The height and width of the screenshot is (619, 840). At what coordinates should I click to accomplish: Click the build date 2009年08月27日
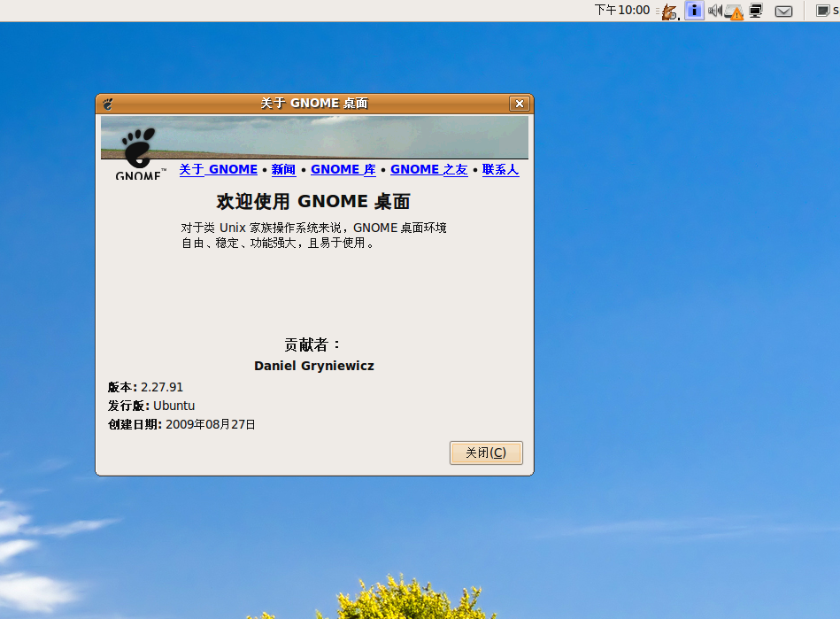(x=211, y=424)
